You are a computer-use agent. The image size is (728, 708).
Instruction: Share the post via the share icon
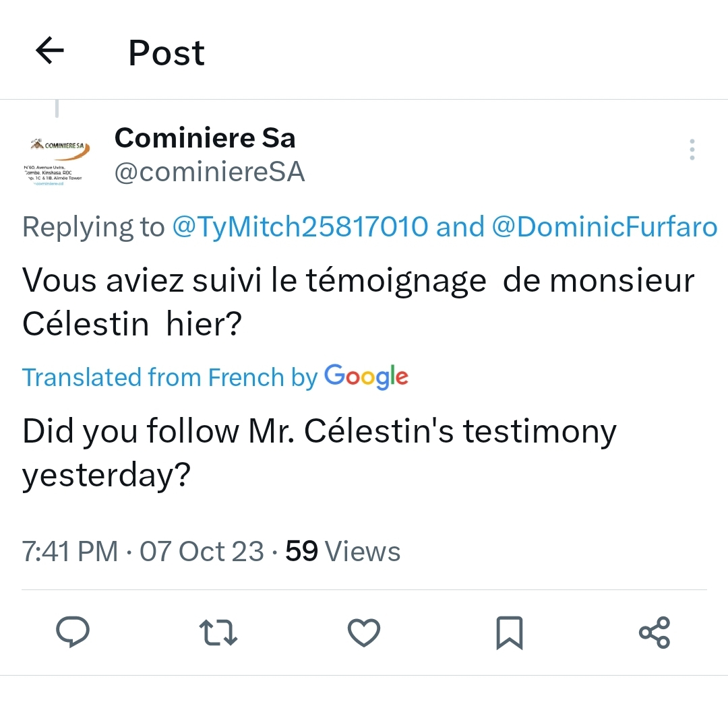655,632
